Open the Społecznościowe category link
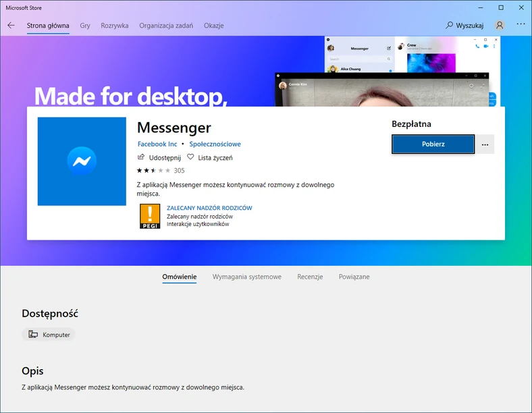 pyautogui.click(x=215, y=144)
